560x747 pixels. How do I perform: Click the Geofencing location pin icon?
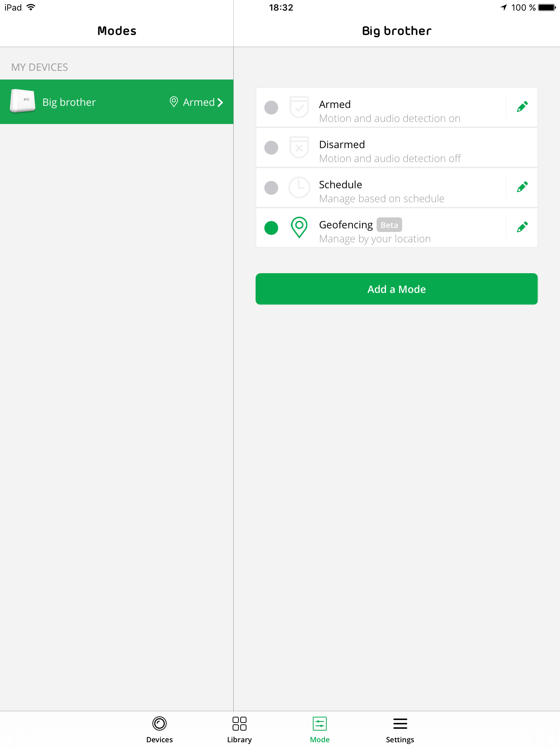[299, 227]
